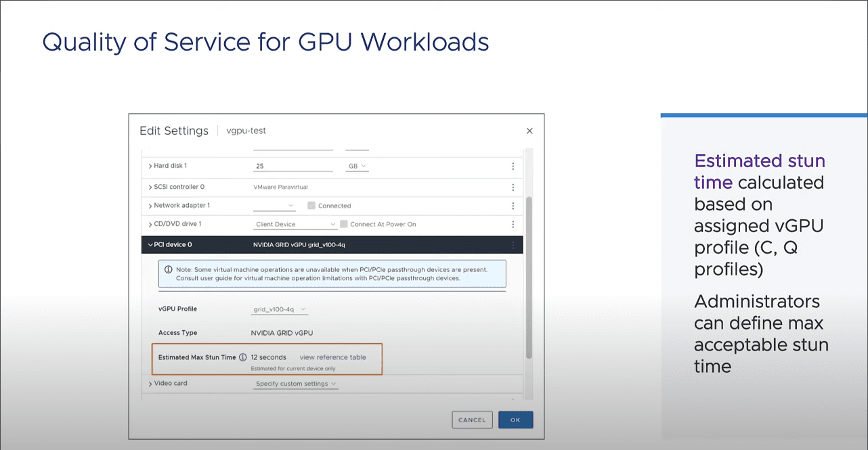This screenshot has height=450, width=868.
Task: Open CD/DVD drive 1 options menu
Action: pos(513,224)
